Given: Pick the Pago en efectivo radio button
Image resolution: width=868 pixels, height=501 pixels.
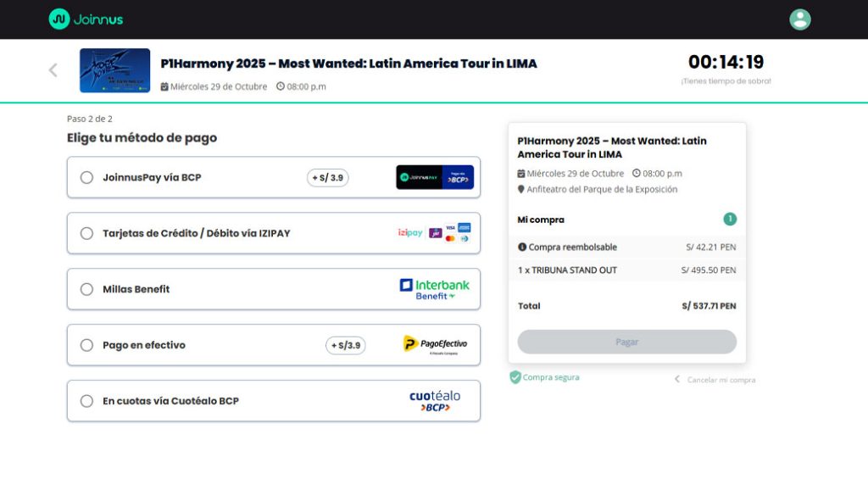Looking at the screenshot, I should click(x=86, y=345).
